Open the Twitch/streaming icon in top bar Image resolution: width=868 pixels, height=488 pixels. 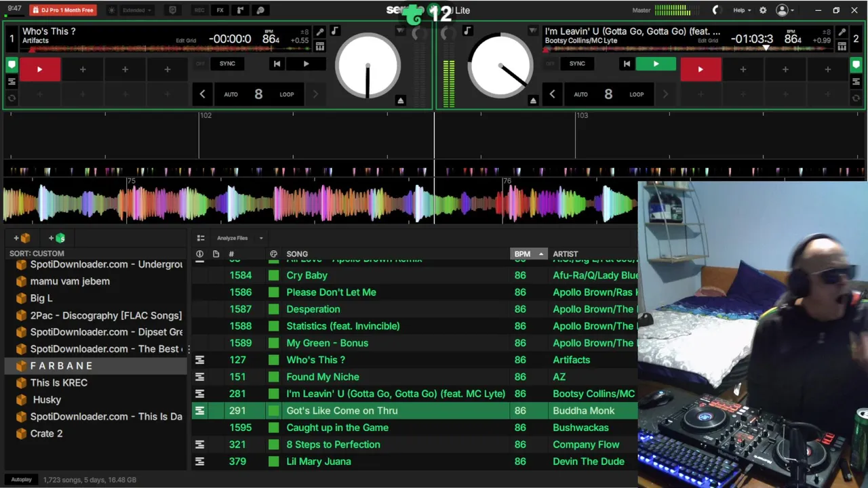click(x=172, y=10)
